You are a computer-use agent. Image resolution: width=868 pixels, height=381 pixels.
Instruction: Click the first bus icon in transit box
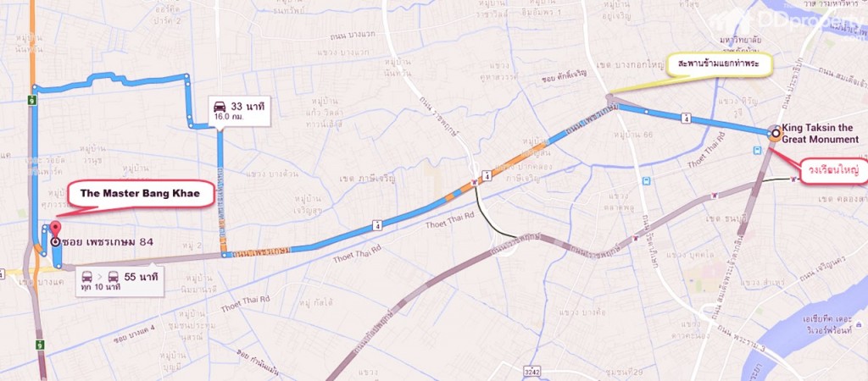[87, 277]
